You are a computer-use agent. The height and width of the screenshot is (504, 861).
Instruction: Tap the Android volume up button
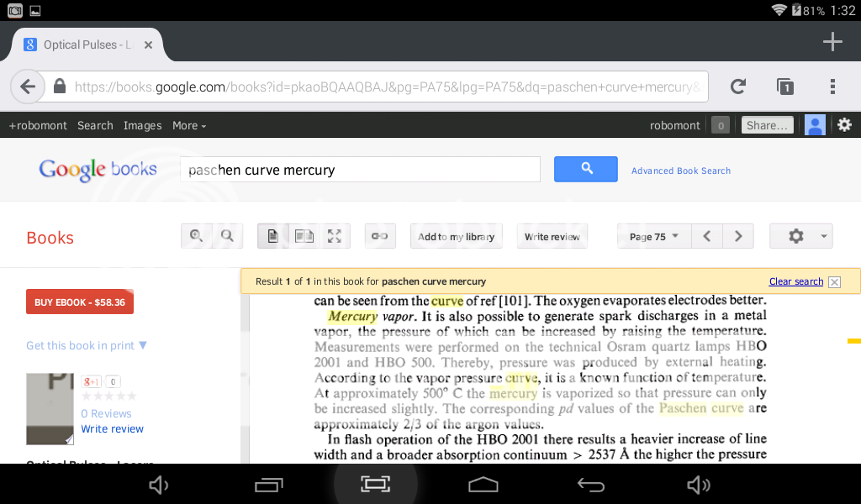pos(699,485)
